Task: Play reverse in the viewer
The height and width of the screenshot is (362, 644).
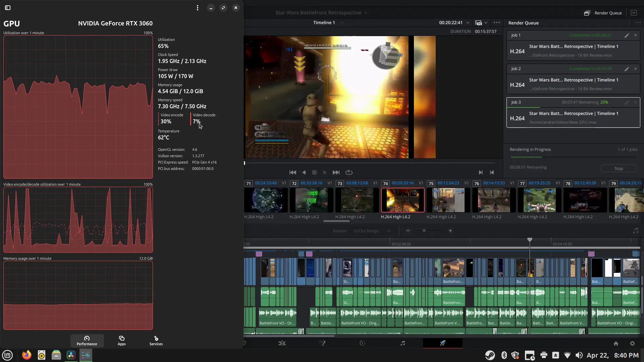Action: click(304, 172)
